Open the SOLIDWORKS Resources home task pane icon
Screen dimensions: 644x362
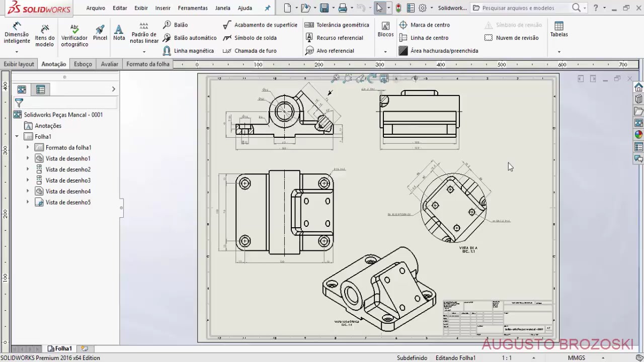[638, 87]
